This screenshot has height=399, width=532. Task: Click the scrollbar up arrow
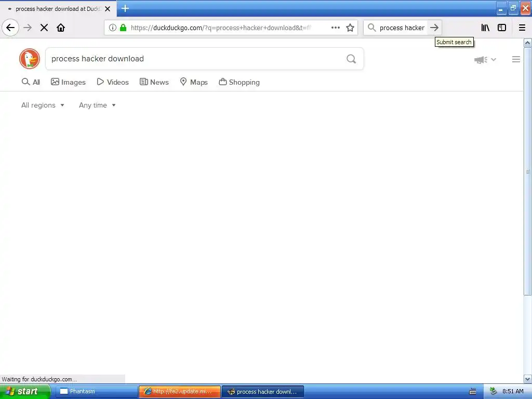click(528, 43)
